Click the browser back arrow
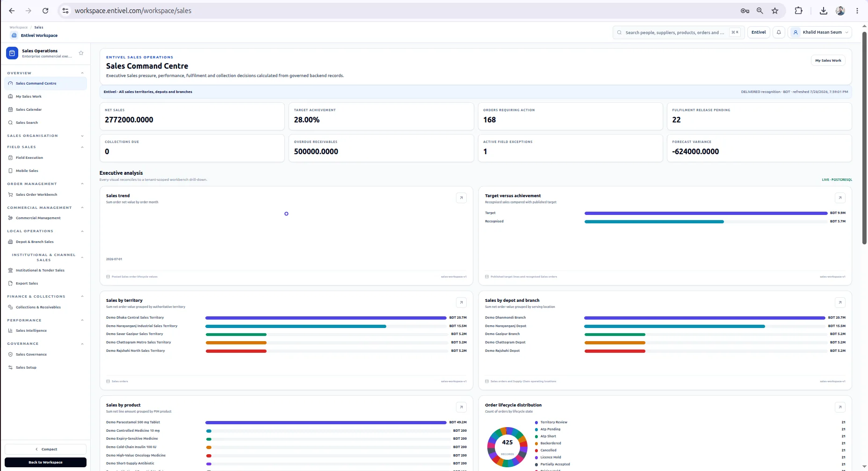This screenshot has height=471, width=868. point(12,11)
